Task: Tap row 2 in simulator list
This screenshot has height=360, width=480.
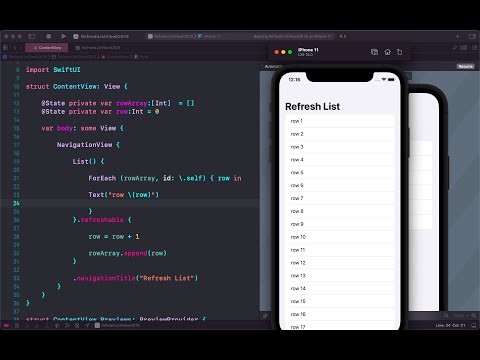Action: pos(340,134)
